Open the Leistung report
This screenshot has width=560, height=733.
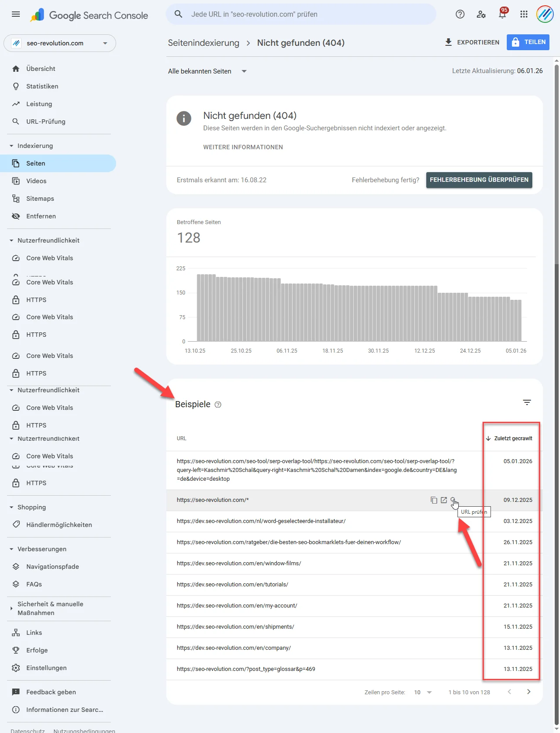[x=39, y=104]
